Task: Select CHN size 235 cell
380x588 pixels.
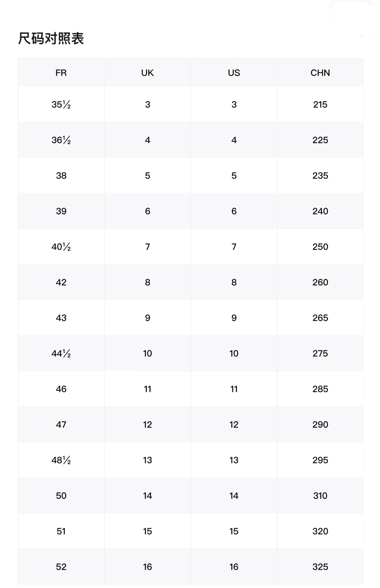Action: [320, 176]
